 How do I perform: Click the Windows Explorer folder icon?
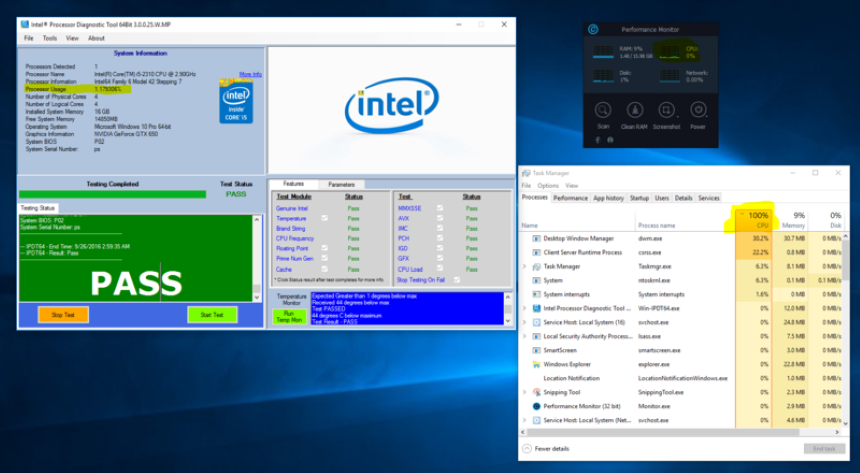pos(536,364)
